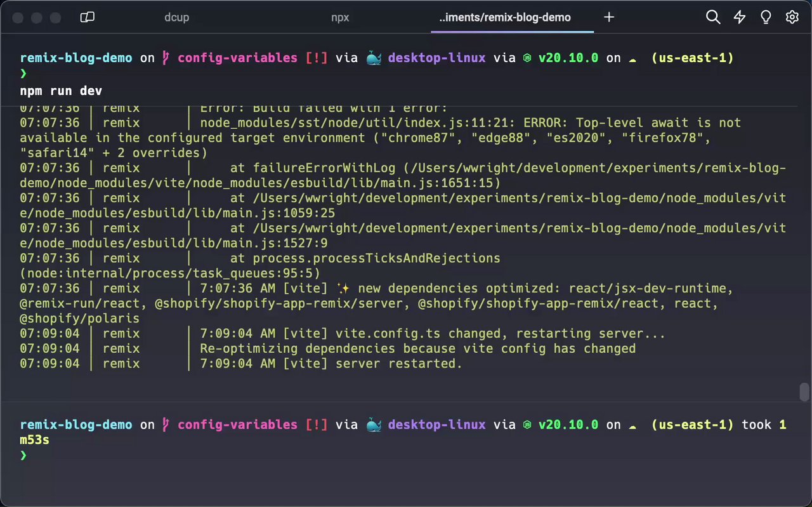Click 'node_modules/sst/node/util/index.js:11:21' path
Viewport: 812px width, 507px height.
point(358,122)
